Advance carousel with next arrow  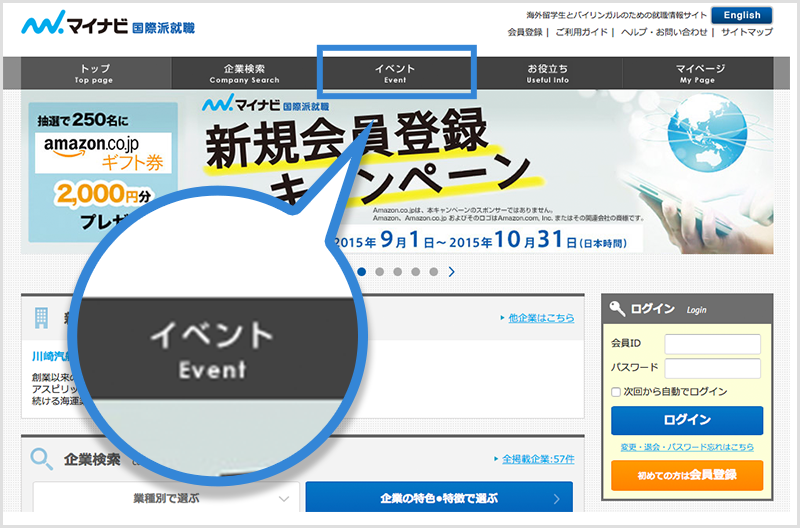coord(452,272)
